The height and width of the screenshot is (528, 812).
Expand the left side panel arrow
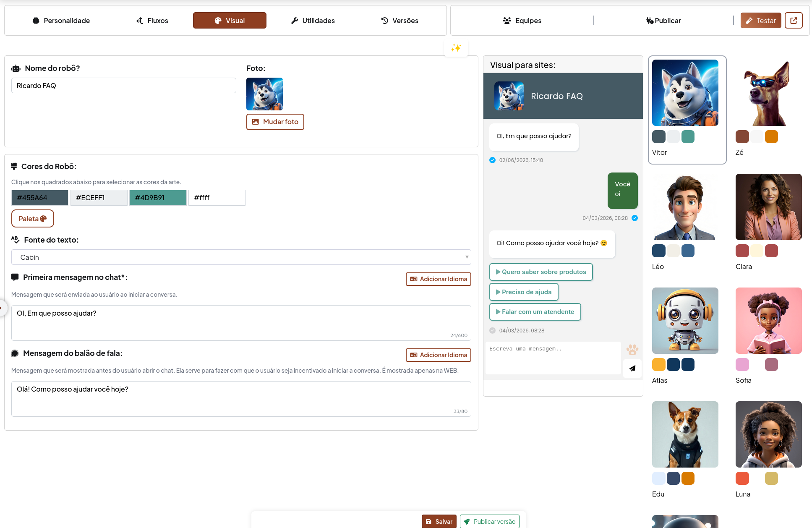pyautogui.click(x=2, y=308)
